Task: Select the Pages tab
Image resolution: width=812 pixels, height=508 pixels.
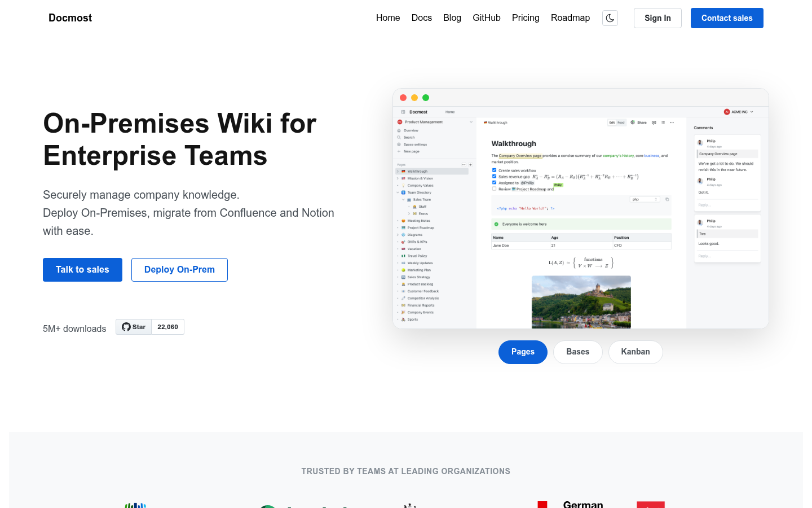Action: click(x=523, y=352)
